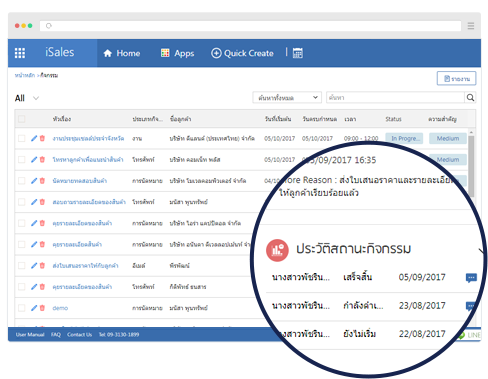Click trash icon for the งานประชุม activity row
488x379 pixels.
(x=42, y=138)
